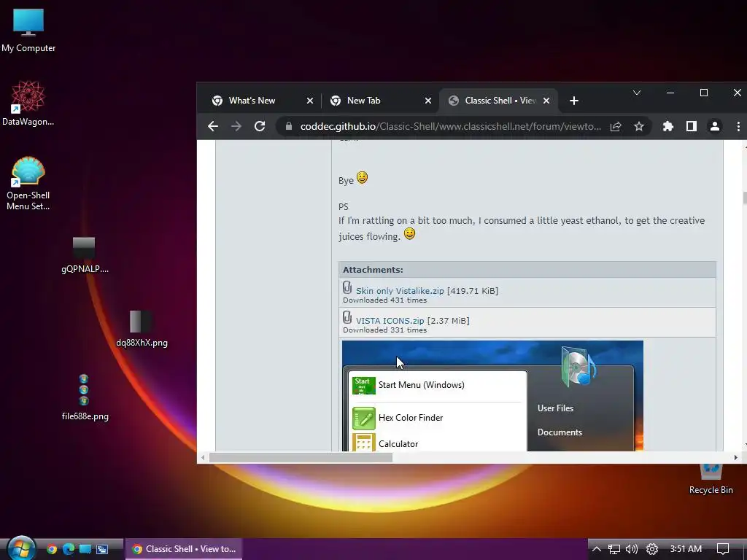Click the smiley emoji after Bye
The width and height of the screenshot is (747, 560).
tap(362, 178)
